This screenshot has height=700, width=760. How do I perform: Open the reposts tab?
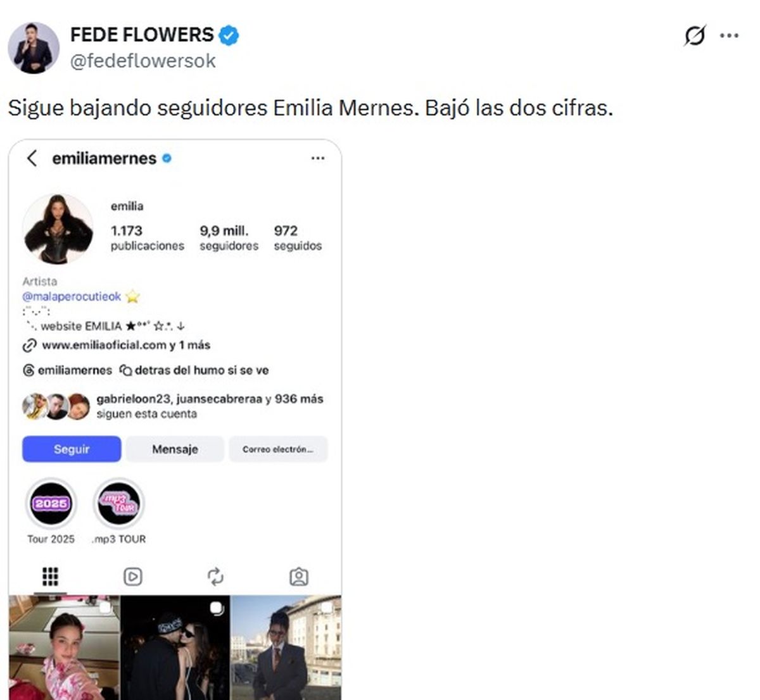[215, 577]
